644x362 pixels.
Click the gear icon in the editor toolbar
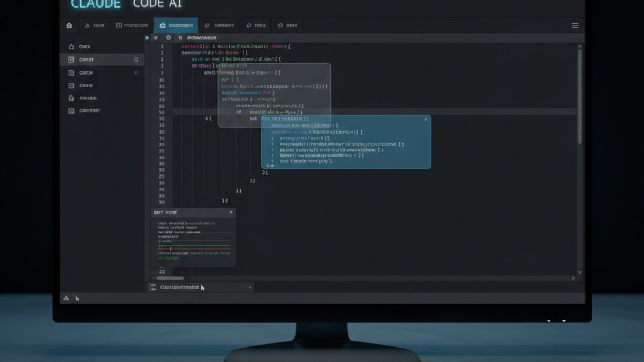pyautogui.click(x=168, y=38)
